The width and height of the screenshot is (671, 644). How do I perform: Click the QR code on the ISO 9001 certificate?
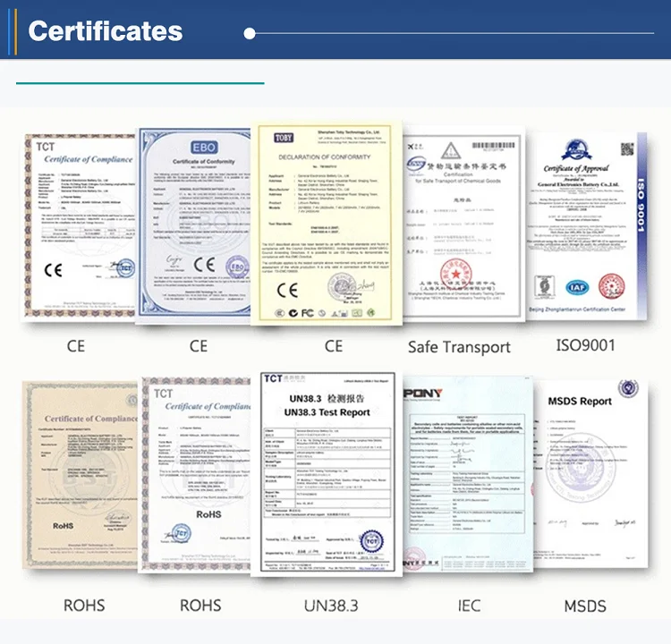(x=627, y=149)
